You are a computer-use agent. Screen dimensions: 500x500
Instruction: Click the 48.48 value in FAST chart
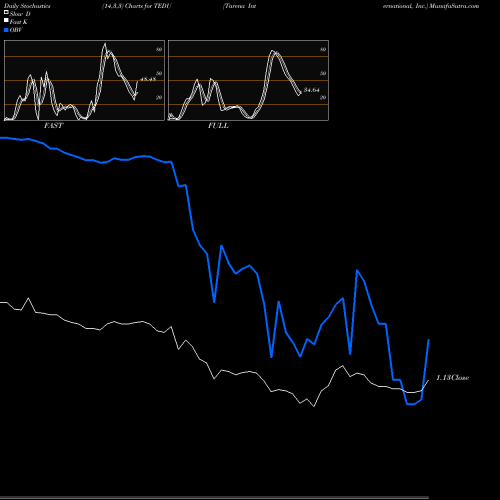click(148, 79)
